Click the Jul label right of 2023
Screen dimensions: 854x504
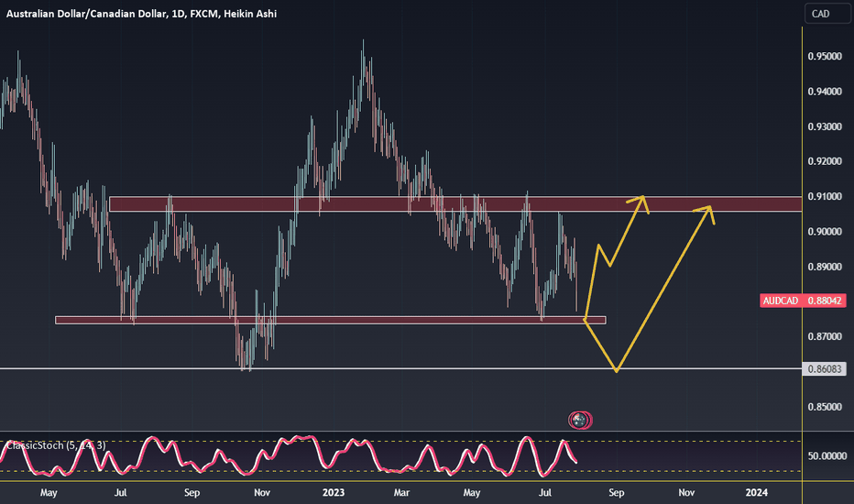(x=544, y=493)
